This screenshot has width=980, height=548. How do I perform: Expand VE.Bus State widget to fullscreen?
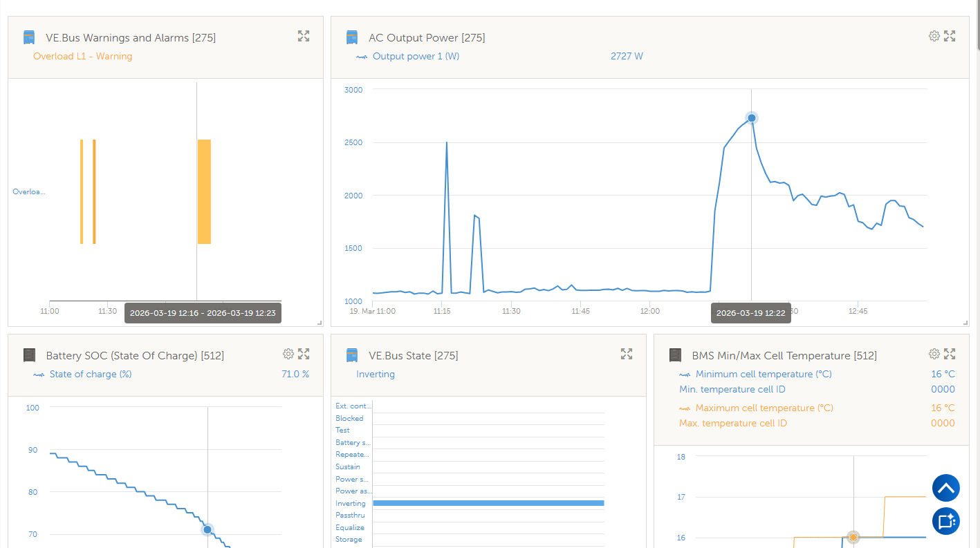[x=627, y=354]
